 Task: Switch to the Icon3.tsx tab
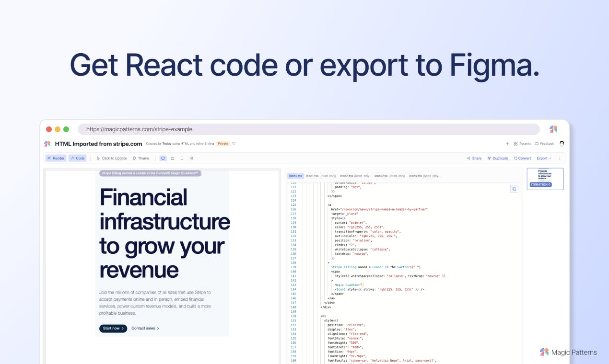click(x=389, y=176)
